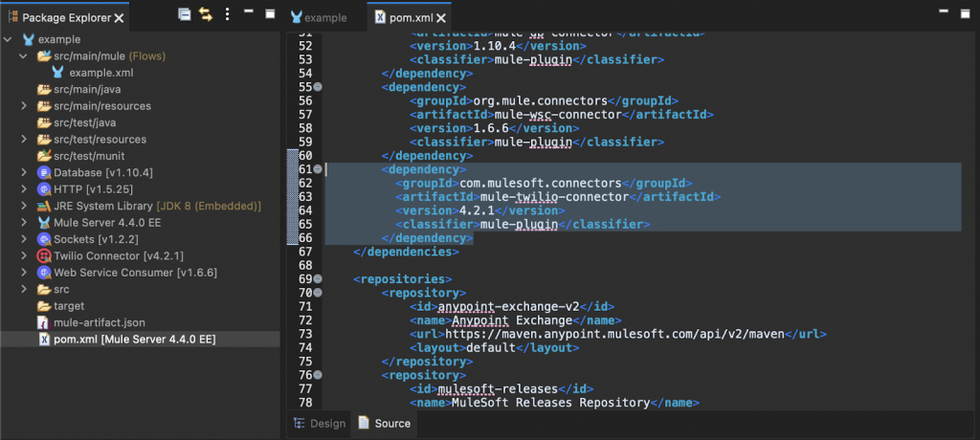Expand the Twilio Connector [v4.2.1] node
Viewport: 980px width, 440px height.
click(24, 255)
